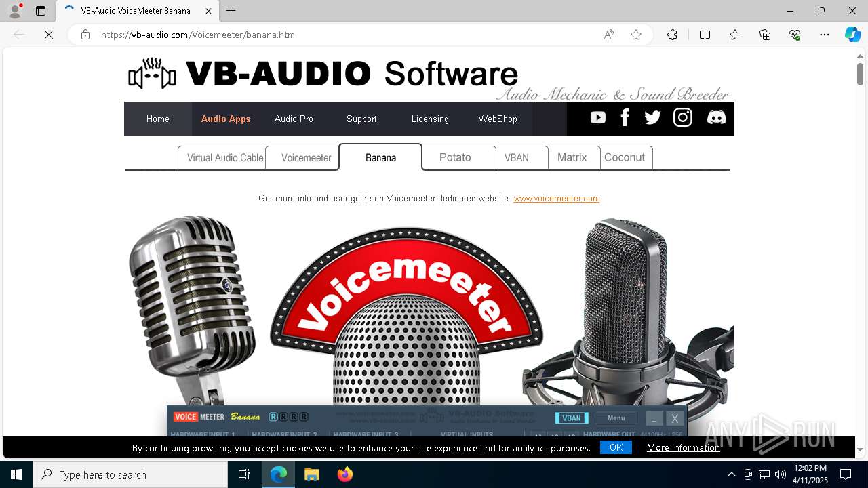
Task: Launch File Explorer from taskbar
Action: 311,474
